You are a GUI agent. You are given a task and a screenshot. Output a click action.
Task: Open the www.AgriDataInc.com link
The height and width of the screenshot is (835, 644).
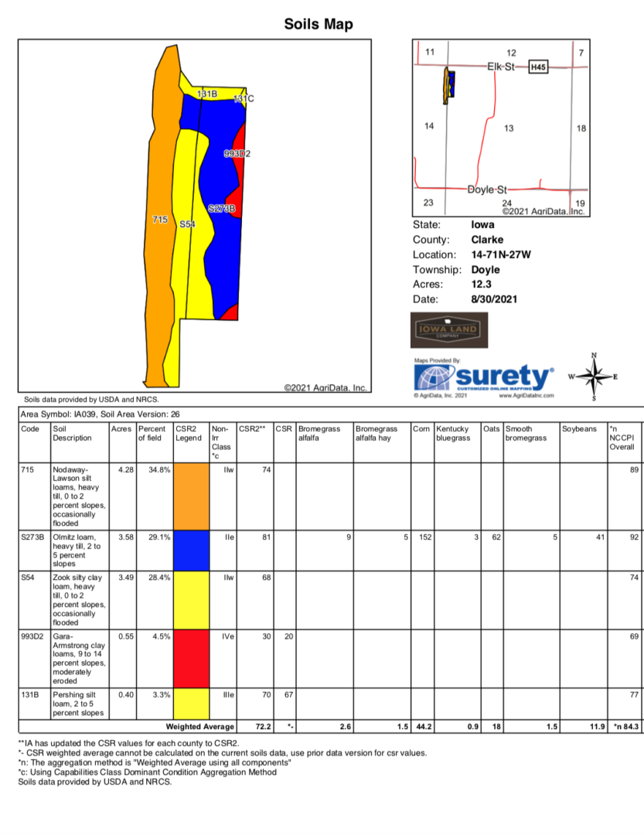tap(527, 395)
